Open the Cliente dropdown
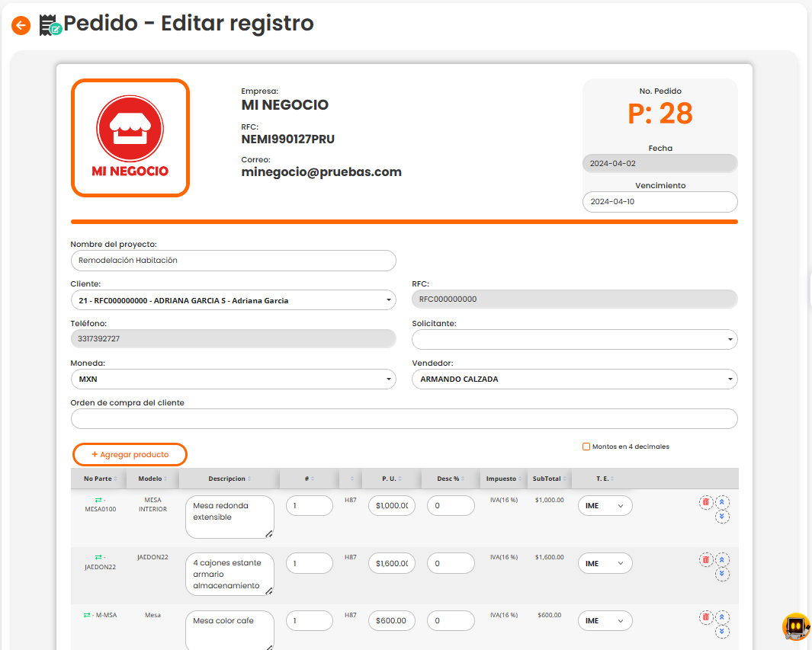This screenshot has height=650, width=812. click(x=233, y=300)
